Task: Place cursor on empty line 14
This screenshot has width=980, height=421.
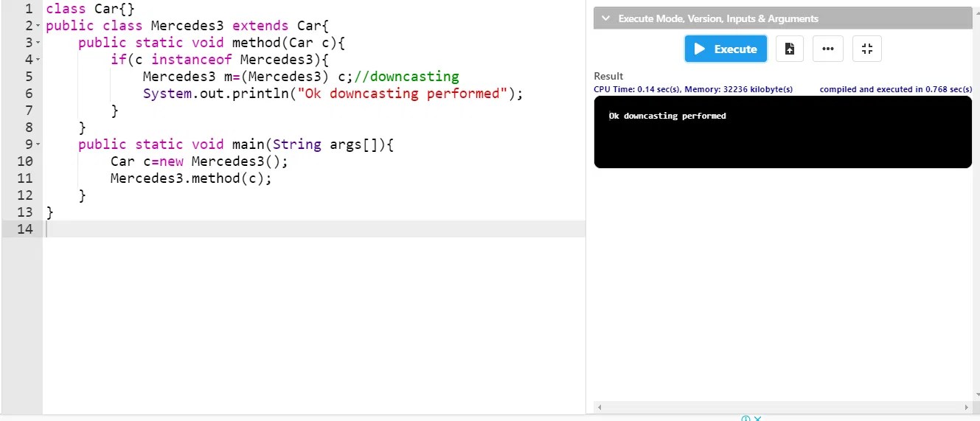Action: [x=314, y=229]
